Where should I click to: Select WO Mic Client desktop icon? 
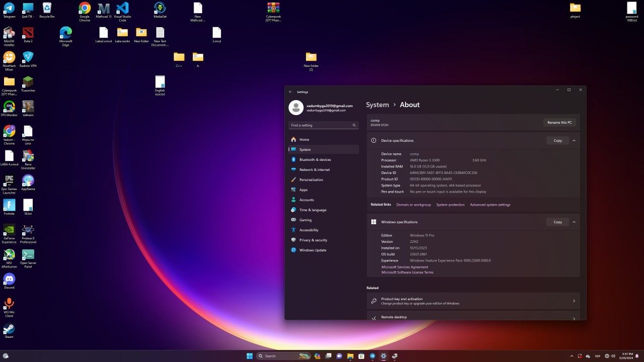point(9,308)
